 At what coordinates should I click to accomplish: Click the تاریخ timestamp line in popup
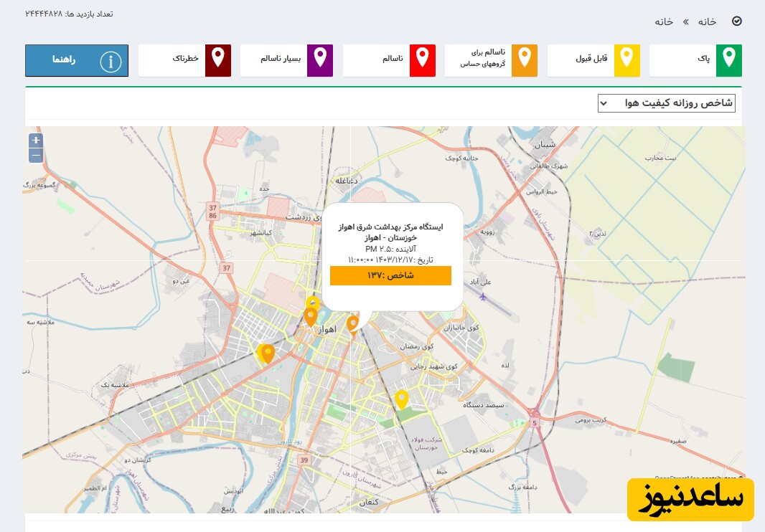[391, 260]
